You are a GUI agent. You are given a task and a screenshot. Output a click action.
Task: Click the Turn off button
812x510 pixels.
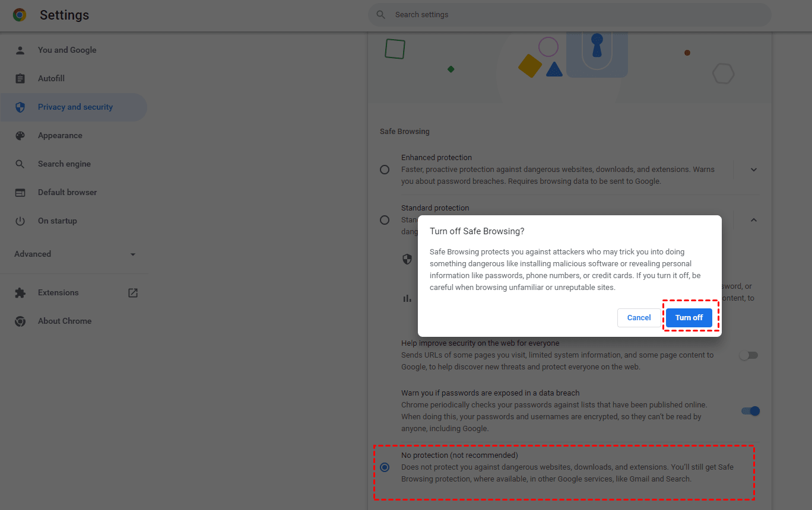coord(689,317)
